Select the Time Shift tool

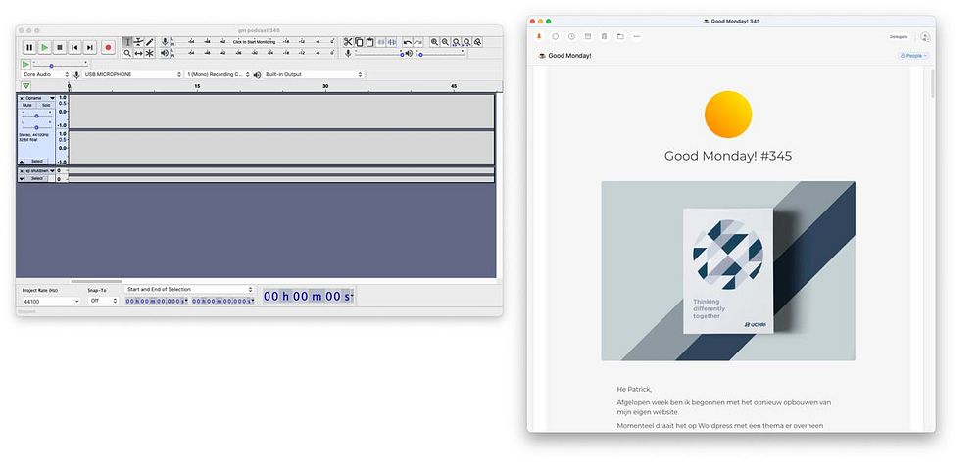(138, 53)
